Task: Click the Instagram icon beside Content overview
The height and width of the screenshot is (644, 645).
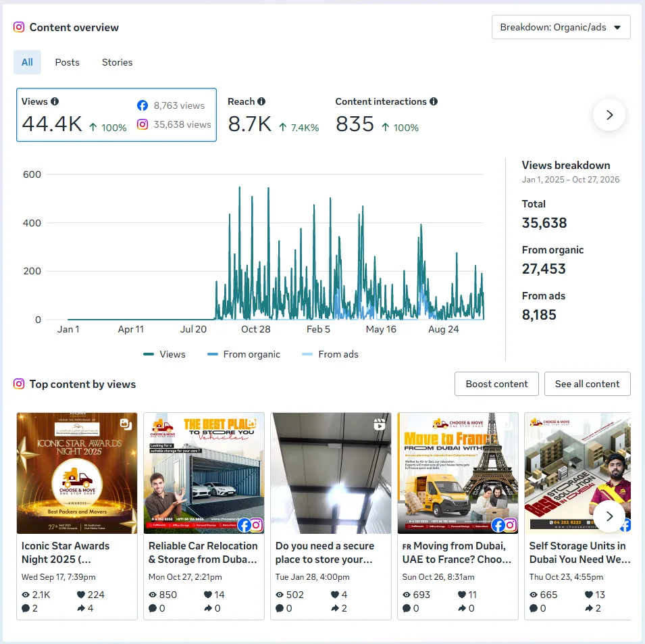Action: (19, 27)
